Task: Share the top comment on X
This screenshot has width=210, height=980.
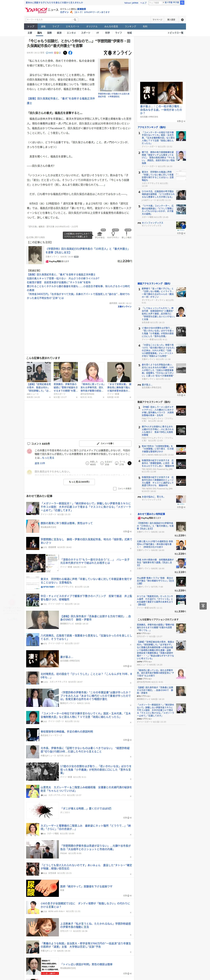Action: pyautogui.click(x=130, y=463)
